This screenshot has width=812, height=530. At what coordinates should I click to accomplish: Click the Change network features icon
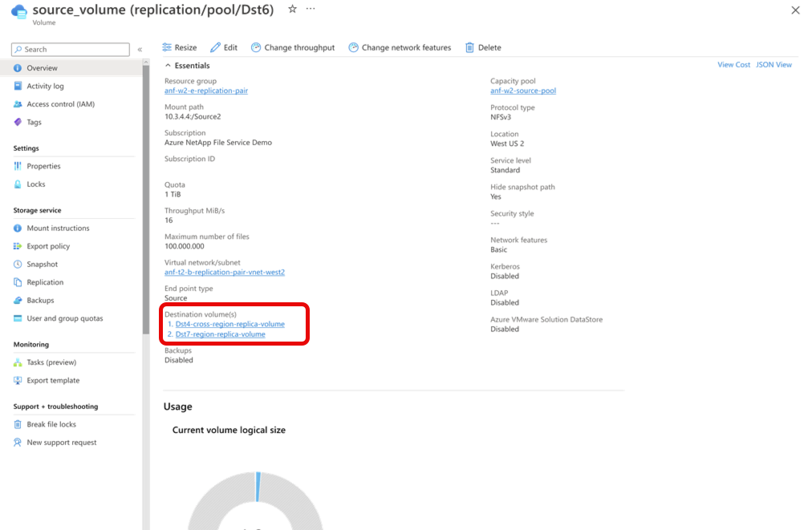pos(353,47)
